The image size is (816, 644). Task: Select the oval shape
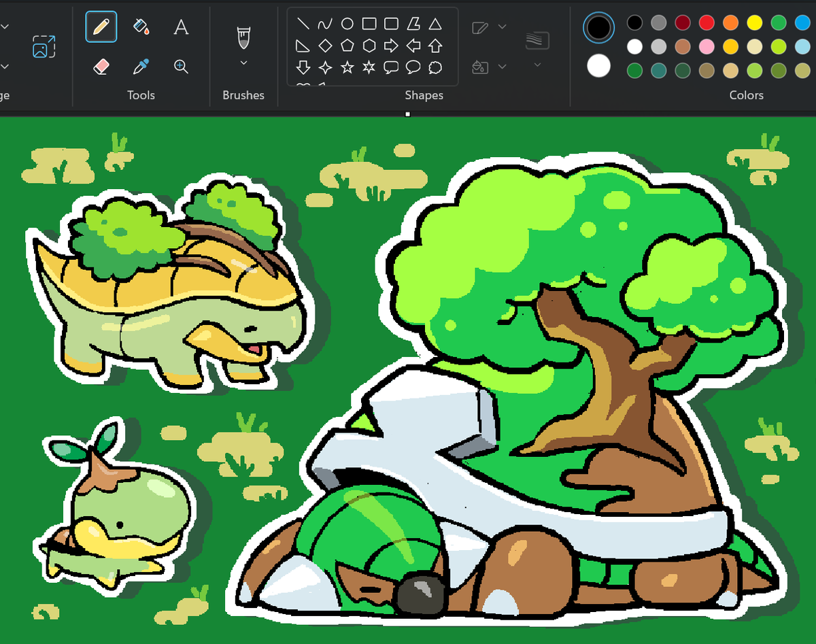347,22
